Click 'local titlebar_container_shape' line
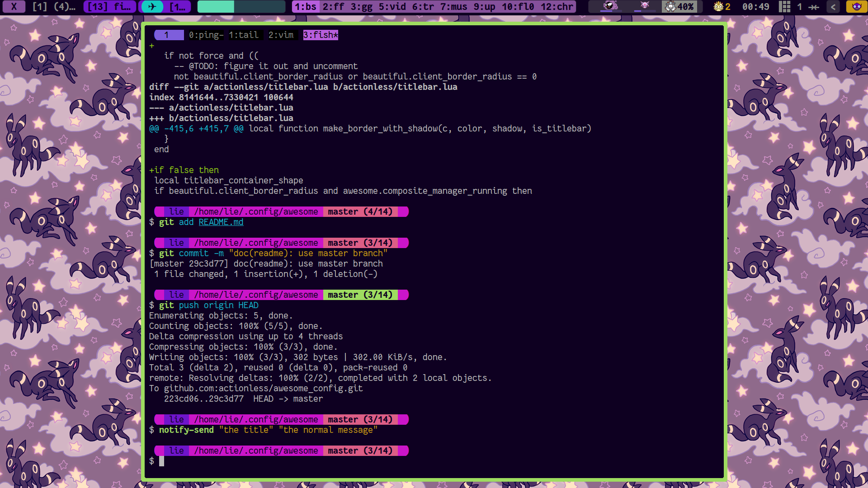Image resolution: width=868 pixels, height=488 pixels. tap(229, 180)
